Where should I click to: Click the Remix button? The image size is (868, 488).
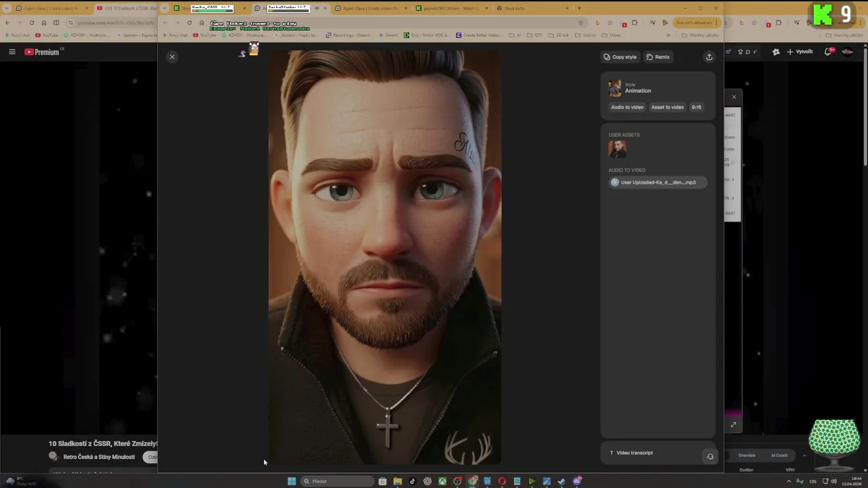pos(658,57)
